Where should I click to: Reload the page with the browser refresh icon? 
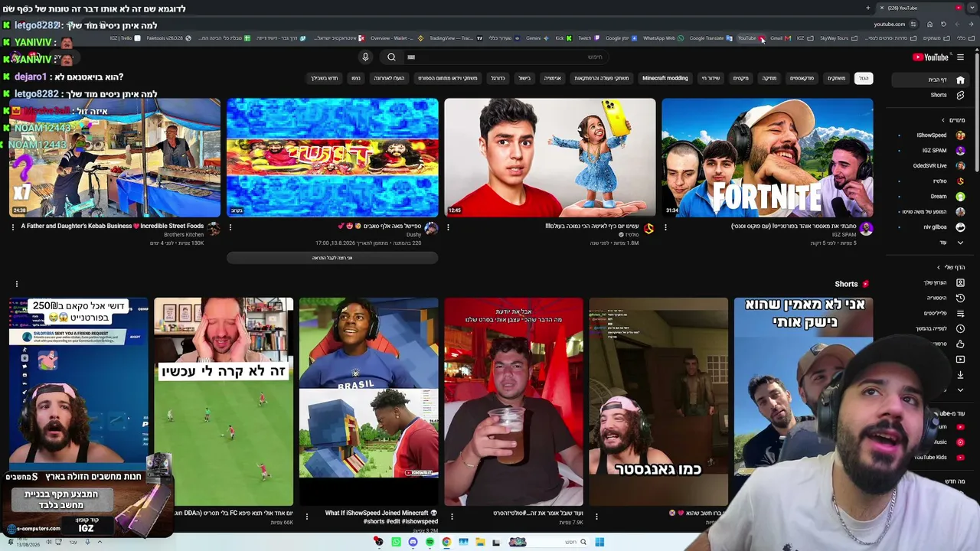943,24
